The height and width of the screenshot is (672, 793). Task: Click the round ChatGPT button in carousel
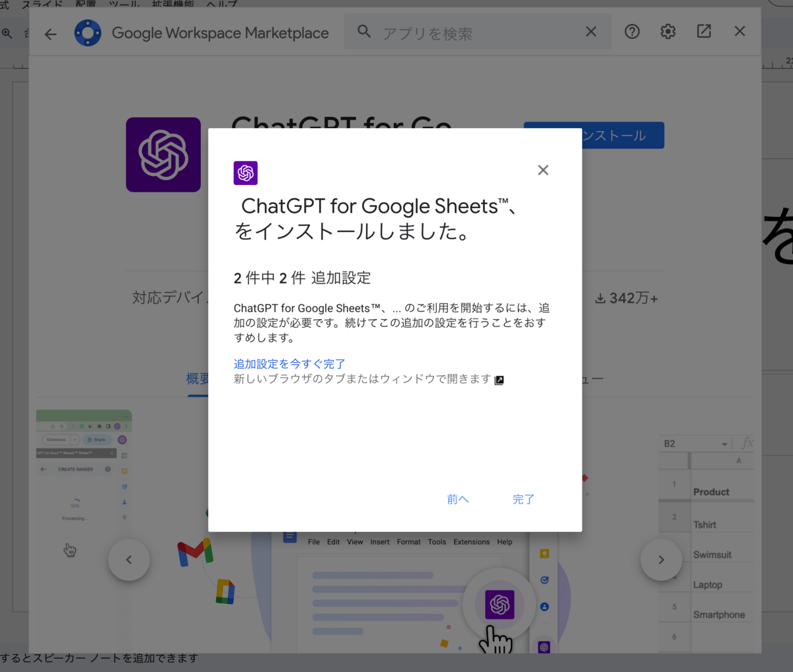[x=500, y=604]
